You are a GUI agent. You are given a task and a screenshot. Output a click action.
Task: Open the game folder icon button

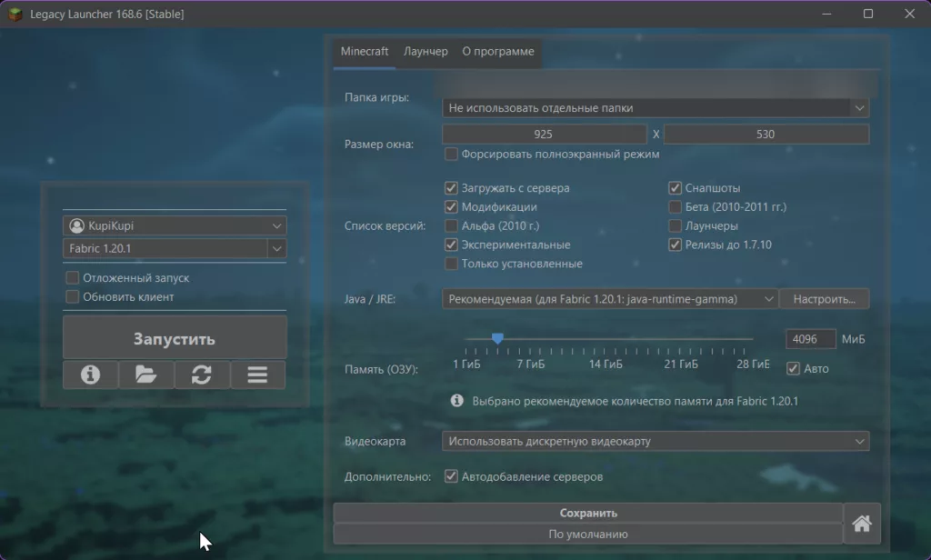[x=145, y=375]
